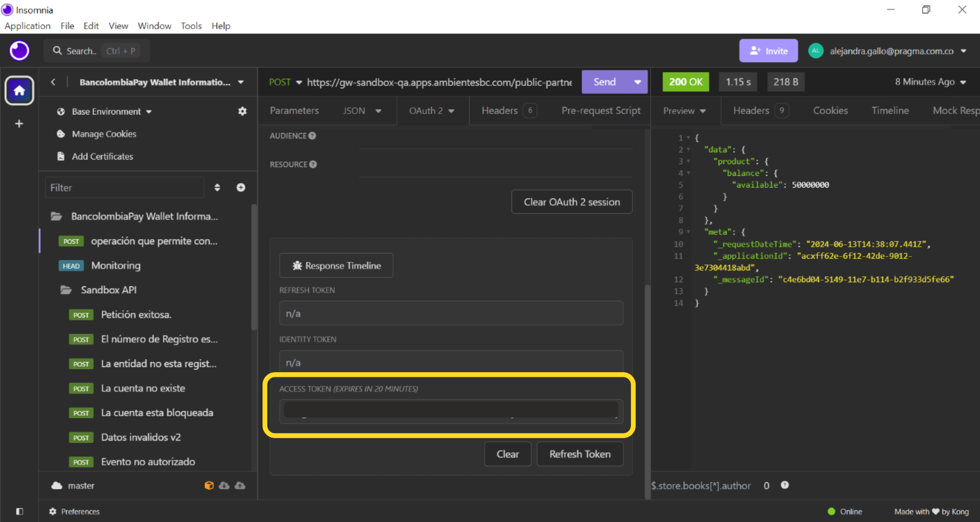Click the JSONPath filter help icon
The height and width of the screenshot is (522, 980).
[785, 485]
